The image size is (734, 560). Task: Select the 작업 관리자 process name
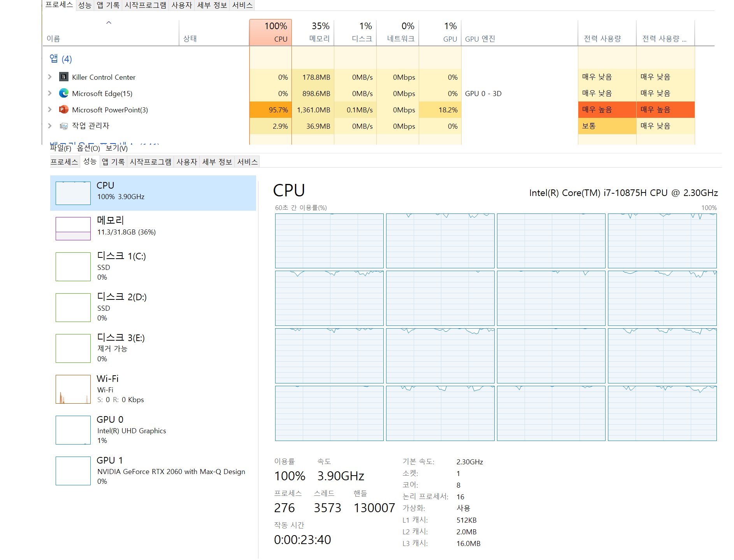91,126
